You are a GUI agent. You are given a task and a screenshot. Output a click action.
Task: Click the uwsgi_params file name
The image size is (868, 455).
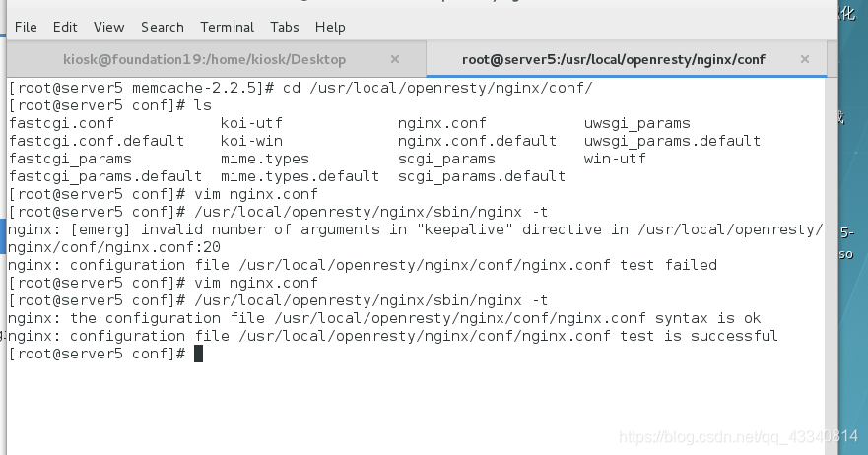click(636, 123)
